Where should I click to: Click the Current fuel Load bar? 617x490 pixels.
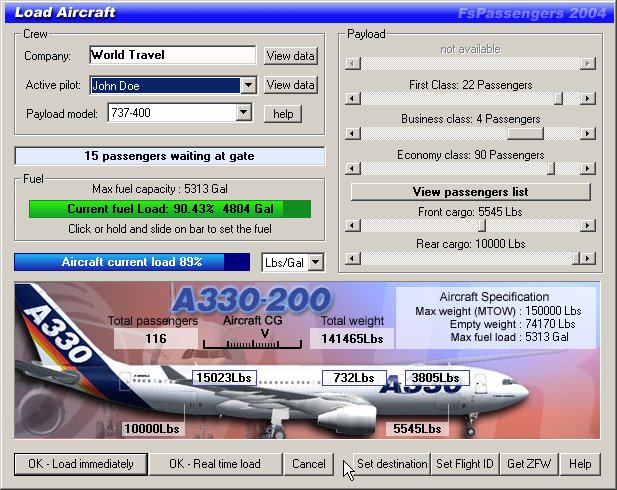[170, 209]
